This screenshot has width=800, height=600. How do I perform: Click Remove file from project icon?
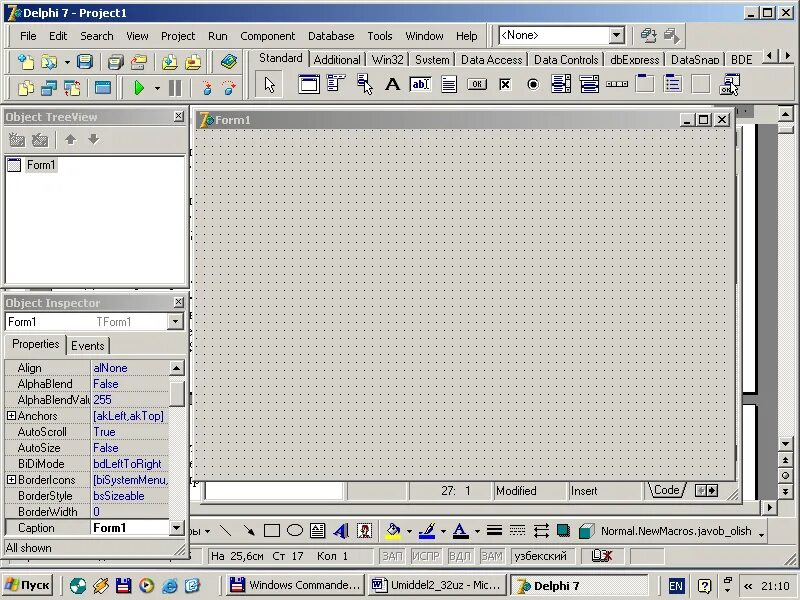click(193, 62)
